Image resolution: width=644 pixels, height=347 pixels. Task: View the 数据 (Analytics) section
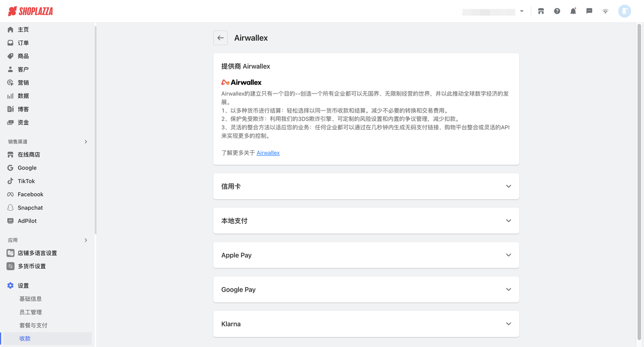24,96
